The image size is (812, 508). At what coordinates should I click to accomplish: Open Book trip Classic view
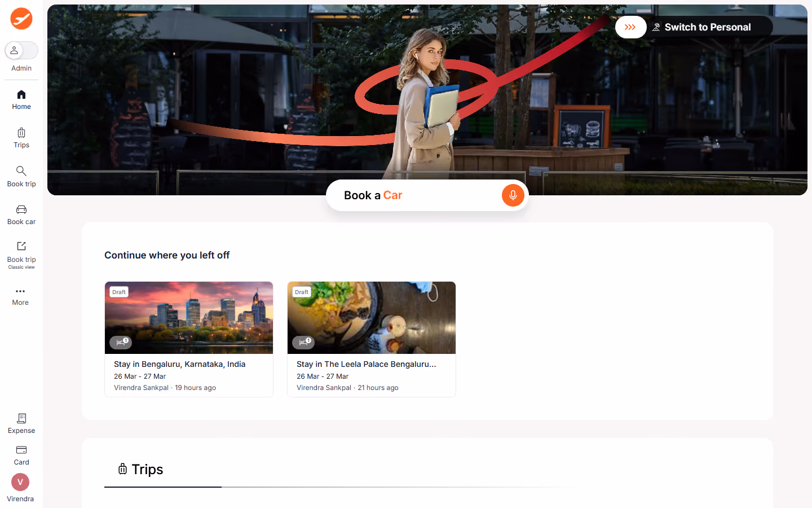click(x=21, y=254)
